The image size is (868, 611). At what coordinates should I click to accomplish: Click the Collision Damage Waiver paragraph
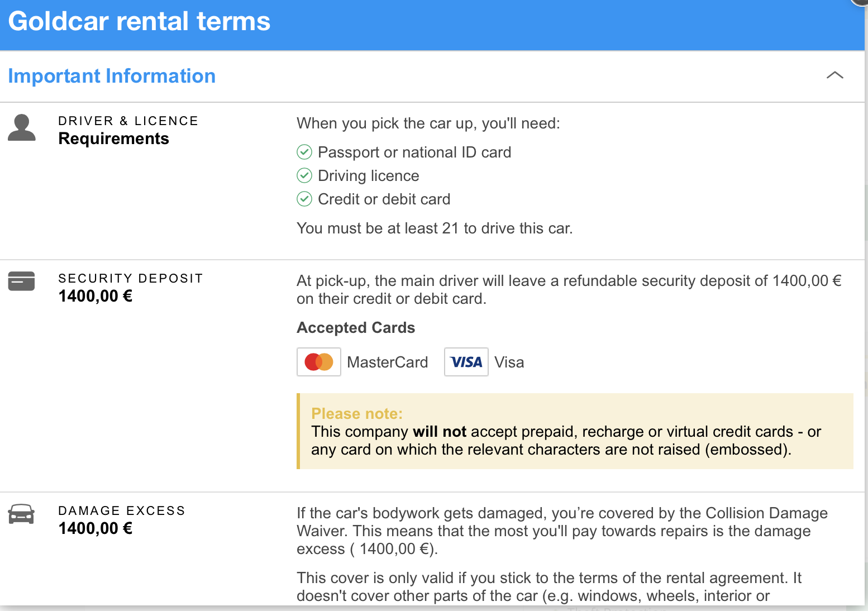click(562, 531)
